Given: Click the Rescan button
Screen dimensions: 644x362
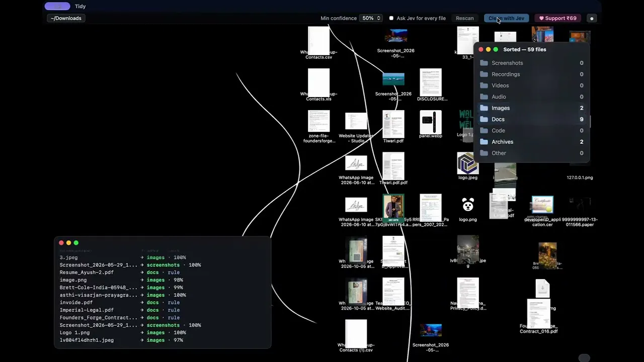Looking at the screenshot, I should (x=464, y=19).
